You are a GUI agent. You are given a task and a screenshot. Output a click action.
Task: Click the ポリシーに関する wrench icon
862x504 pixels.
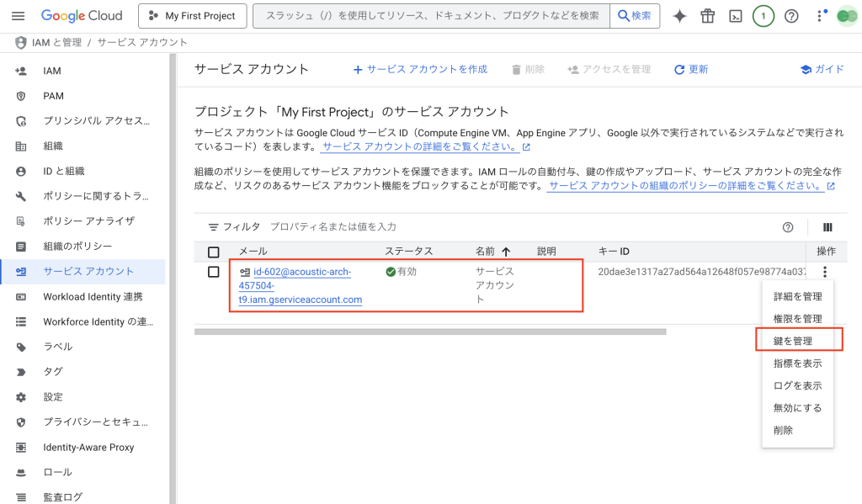tap(21, 196)
